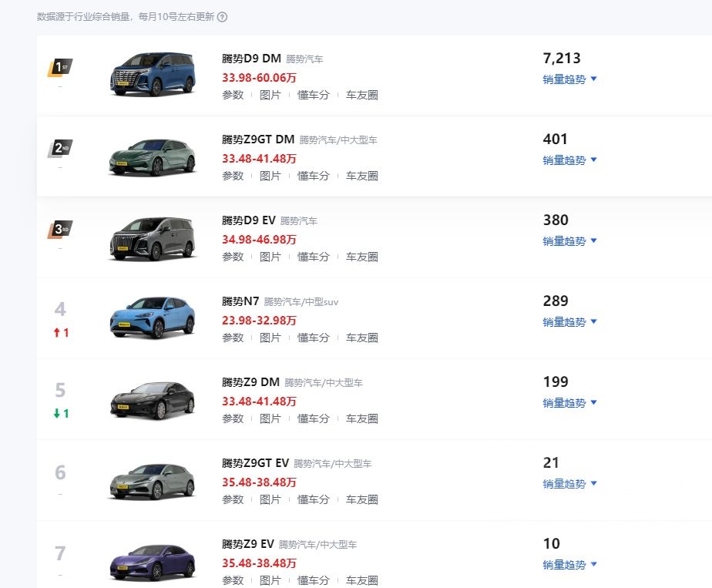The width and height of the screenshot is (712, 588).
Task: Expand 销量趋势 for 腾势D9 DM
Action: point(569,79)
